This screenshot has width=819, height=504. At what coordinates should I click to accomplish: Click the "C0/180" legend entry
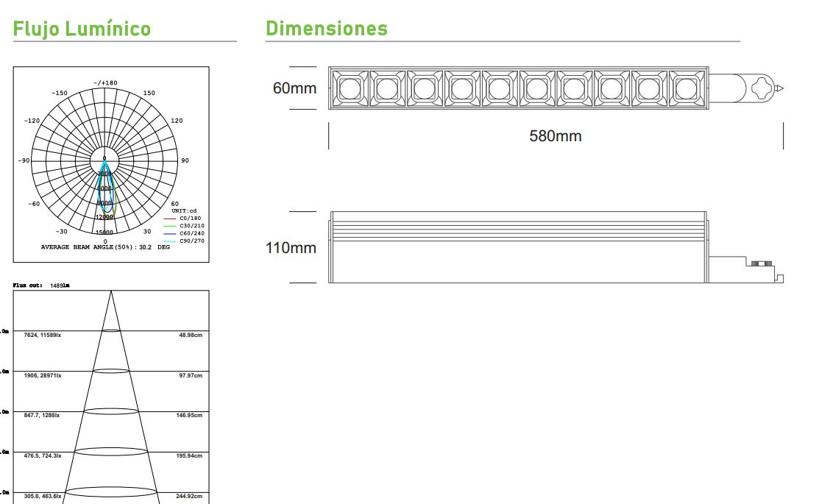click(182, 219)
